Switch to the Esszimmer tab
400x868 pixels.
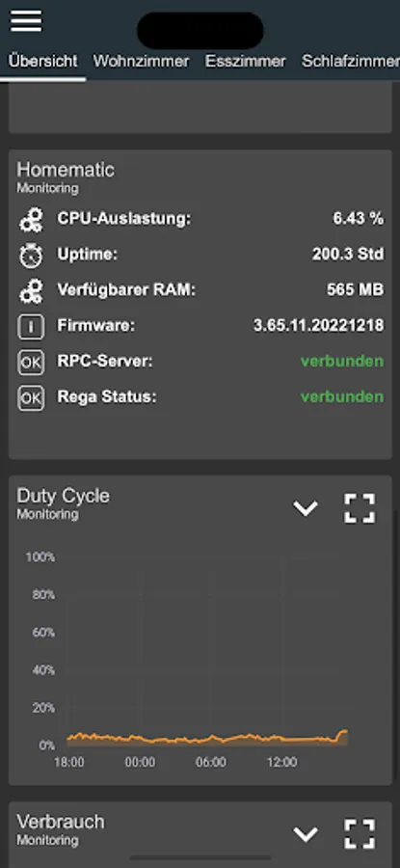point(246,61)
